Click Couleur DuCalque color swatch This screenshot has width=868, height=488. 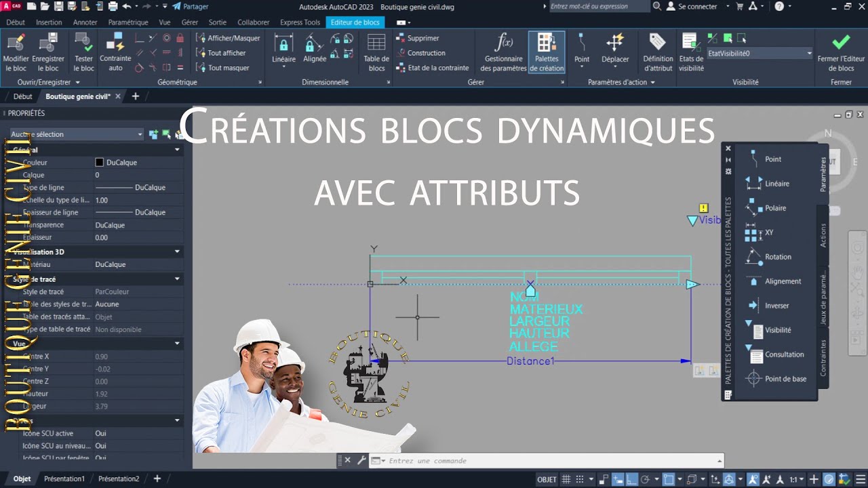(100, 163)
